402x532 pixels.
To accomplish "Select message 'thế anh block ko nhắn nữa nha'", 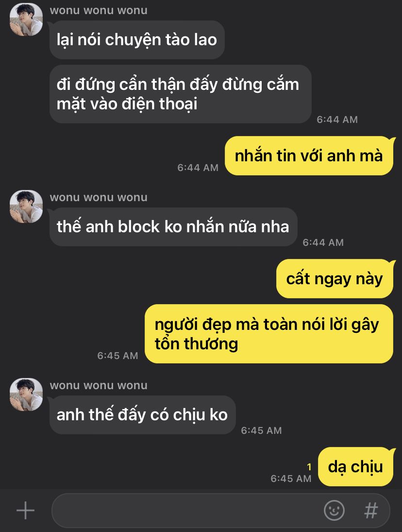I will (x=173, y=226).
